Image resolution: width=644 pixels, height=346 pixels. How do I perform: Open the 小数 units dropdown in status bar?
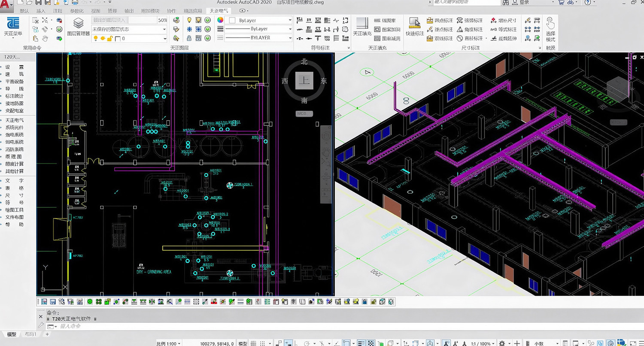tap(541, 343)
